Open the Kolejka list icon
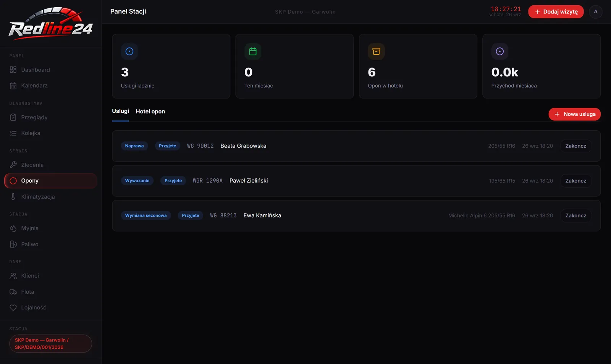611x364 pixels. pyautogui.click(x=13, y=133)
